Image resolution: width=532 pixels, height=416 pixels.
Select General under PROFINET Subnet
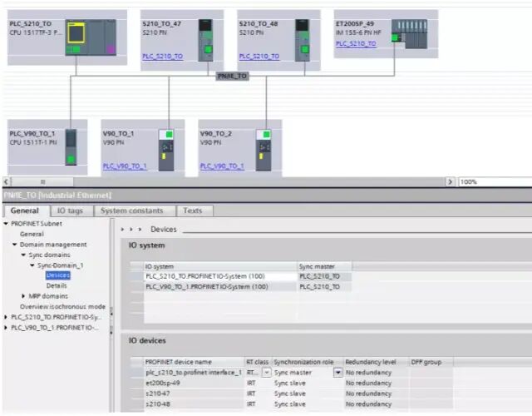click(32, 234)
